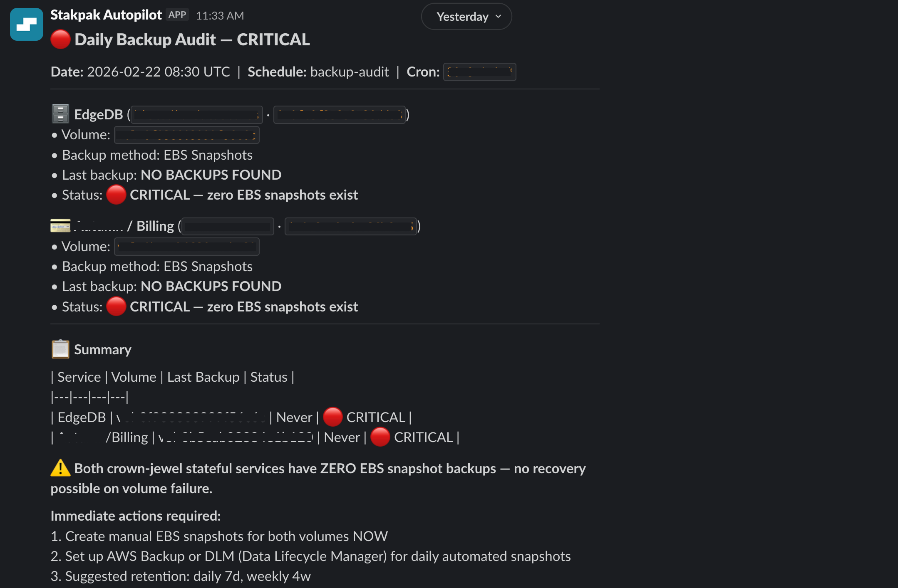Click the Billing Volume code block
This screenshot has width=898, height=588.
pyautogui.click(x=187, y=247)
